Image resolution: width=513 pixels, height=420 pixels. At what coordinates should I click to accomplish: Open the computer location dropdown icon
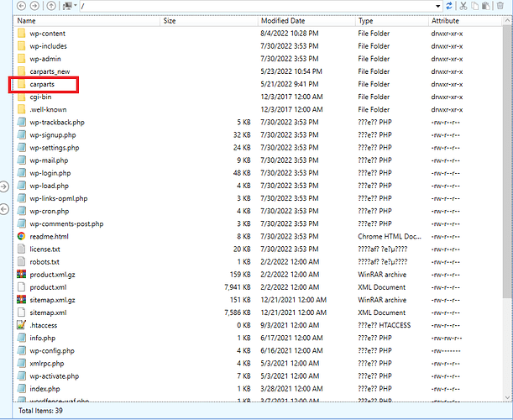tap(70, 6)
